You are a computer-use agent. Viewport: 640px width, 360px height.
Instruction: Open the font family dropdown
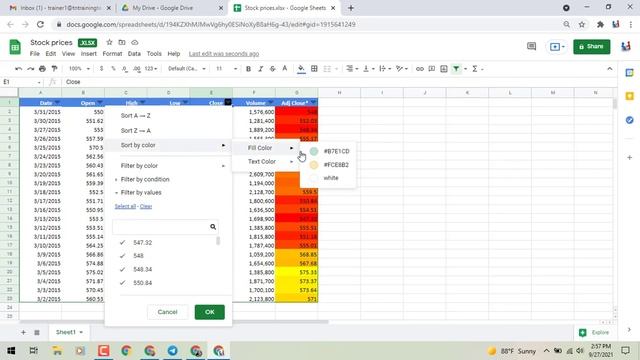tap(187, 69)
